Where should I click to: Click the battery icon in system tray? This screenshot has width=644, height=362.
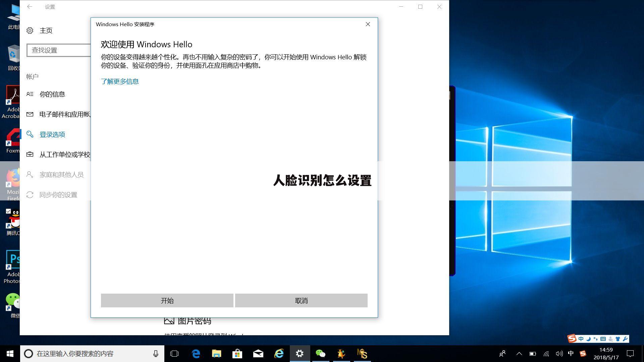(533, 354)
